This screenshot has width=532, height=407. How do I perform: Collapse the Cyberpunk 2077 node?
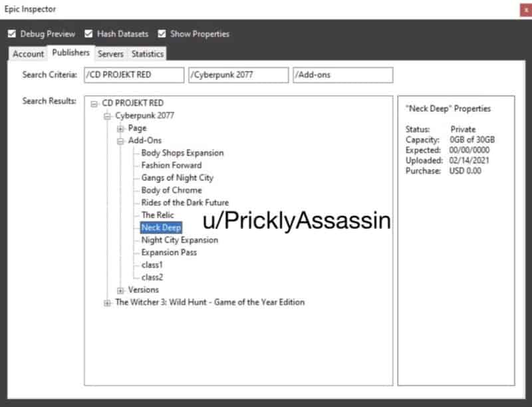point(108,116)
